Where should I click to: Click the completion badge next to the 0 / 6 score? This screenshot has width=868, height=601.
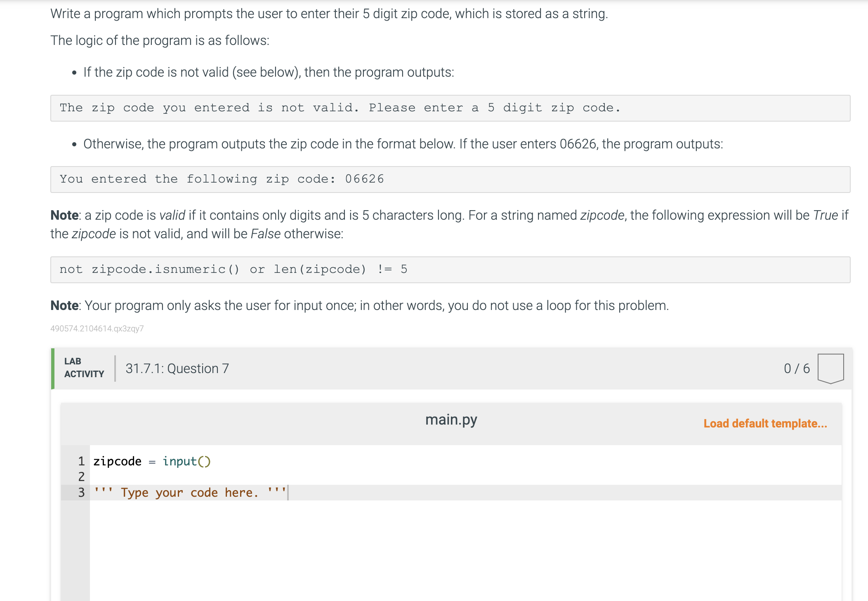[x=830, y=368]
